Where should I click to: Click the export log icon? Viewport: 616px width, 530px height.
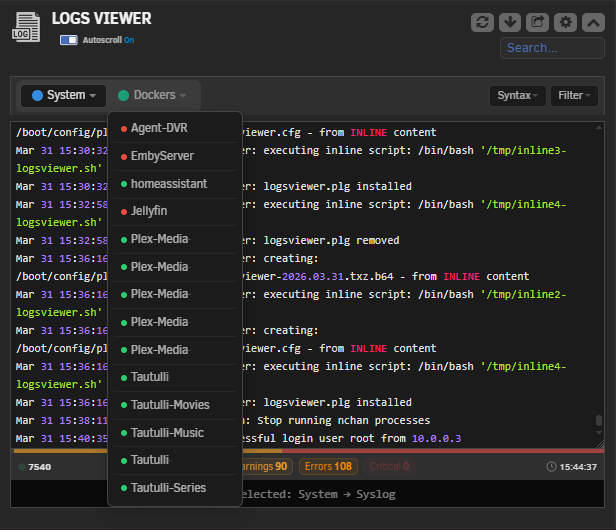537,22
